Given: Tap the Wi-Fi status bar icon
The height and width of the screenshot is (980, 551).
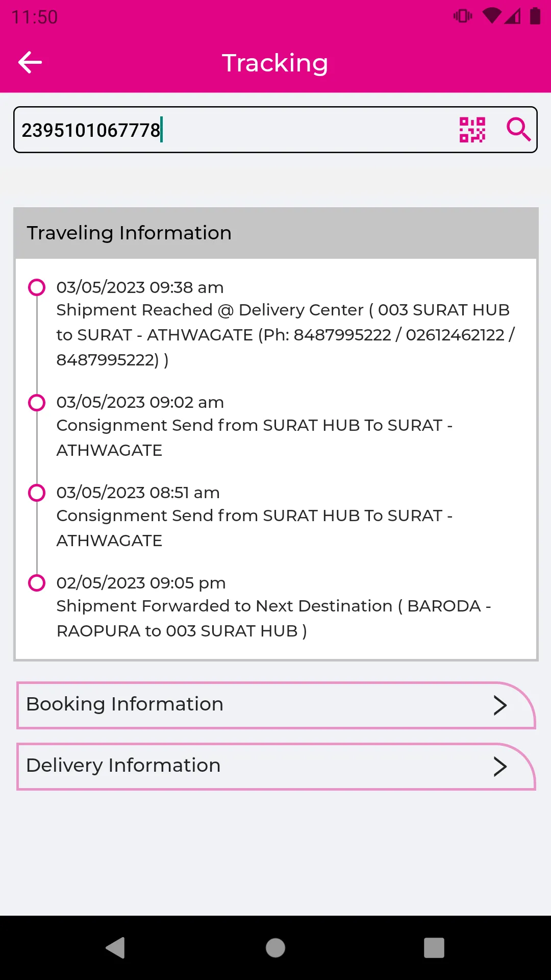Looking at the screenshot, I should coord(492,16).
